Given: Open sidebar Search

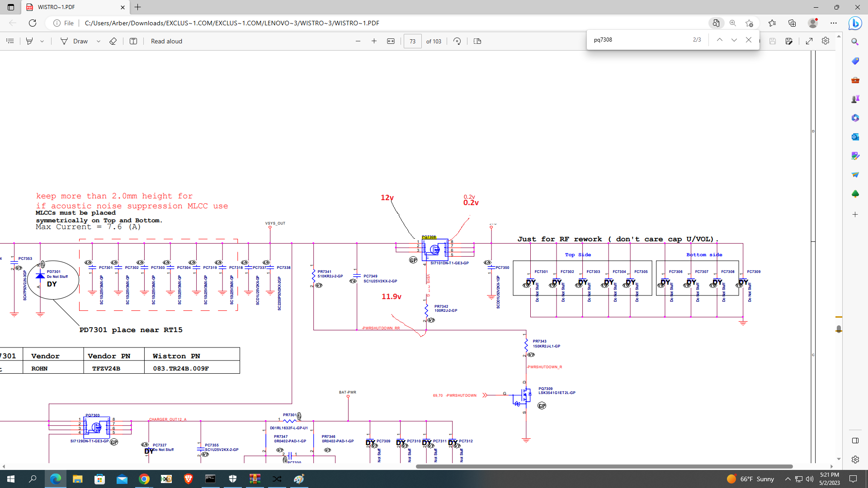Looking at the screenshot, I should tap(855, 42).
